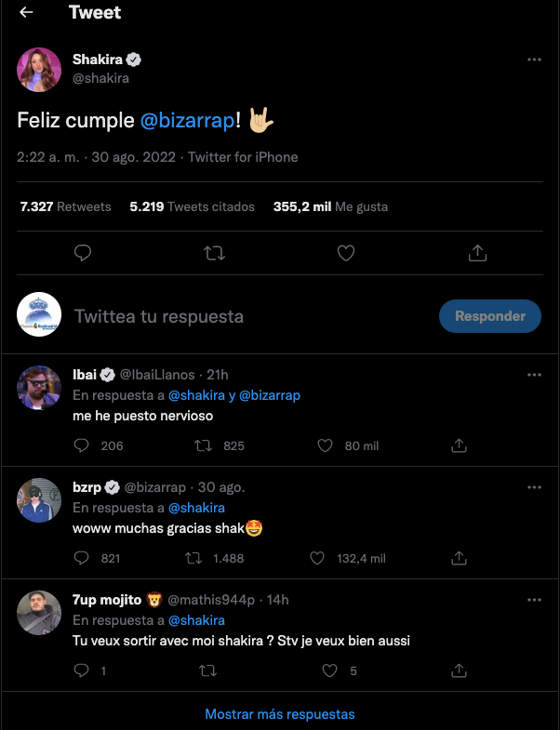Share bzrp's reply

coord(459,558)
